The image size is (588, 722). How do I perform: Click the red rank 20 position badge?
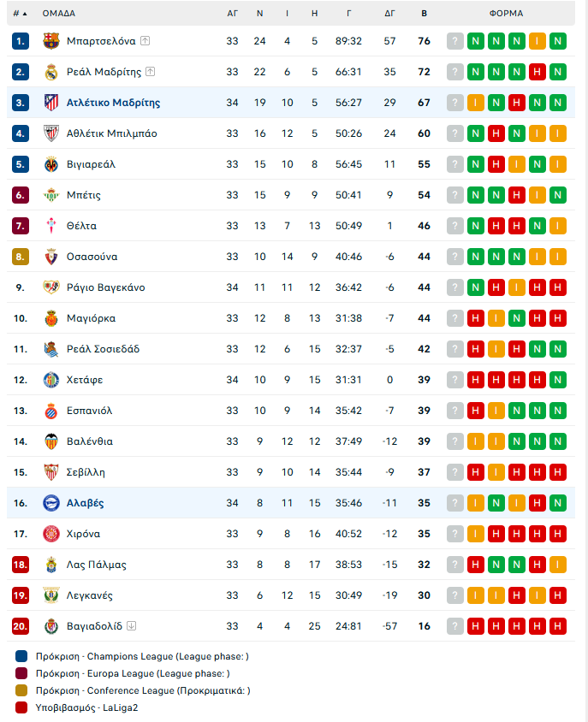click(x=21, y=626)
